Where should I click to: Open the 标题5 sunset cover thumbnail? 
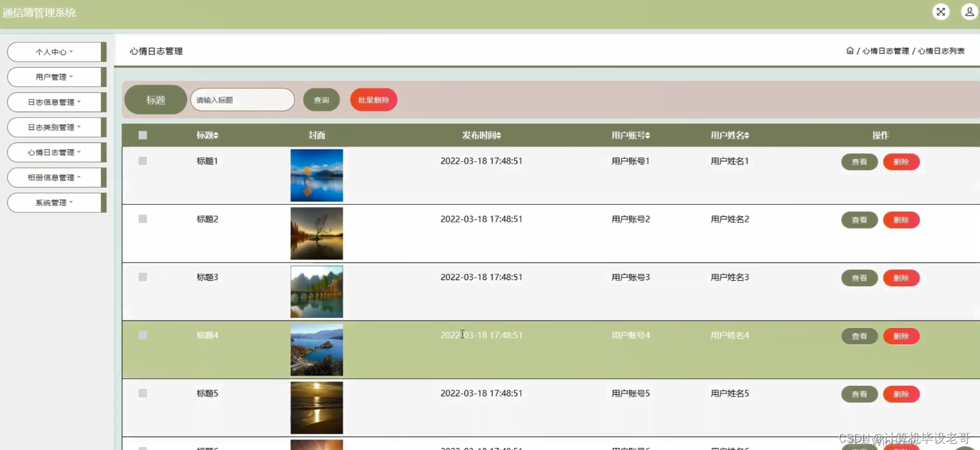(x=317, y=408)
